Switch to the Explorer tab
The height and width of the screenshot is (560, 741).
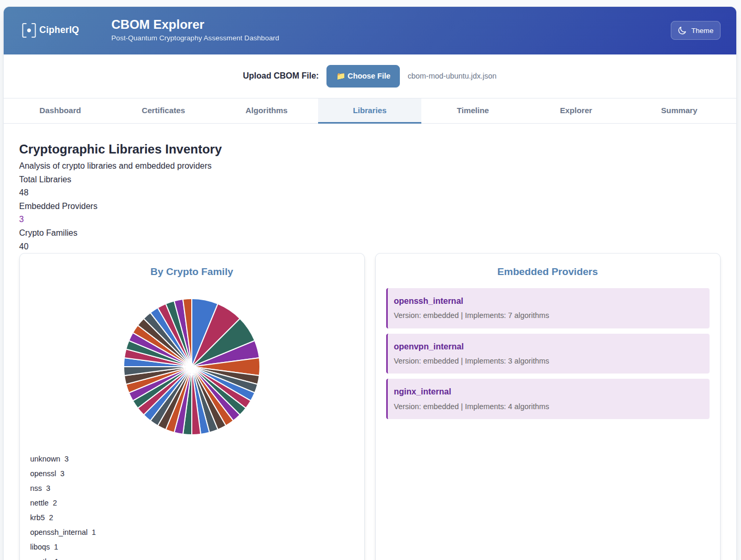coord(575,111)
